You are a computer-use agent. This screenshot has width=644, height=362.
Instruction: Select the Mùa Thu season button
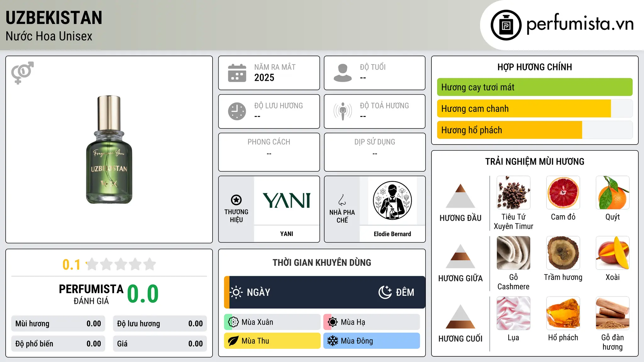click(272, 341)
